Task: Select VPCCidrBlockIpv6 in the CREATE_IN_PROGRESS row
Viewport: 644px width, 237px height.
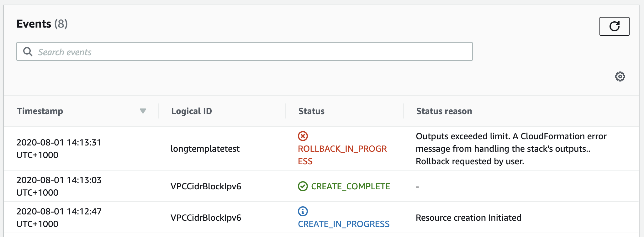Action: pos(206,218)
